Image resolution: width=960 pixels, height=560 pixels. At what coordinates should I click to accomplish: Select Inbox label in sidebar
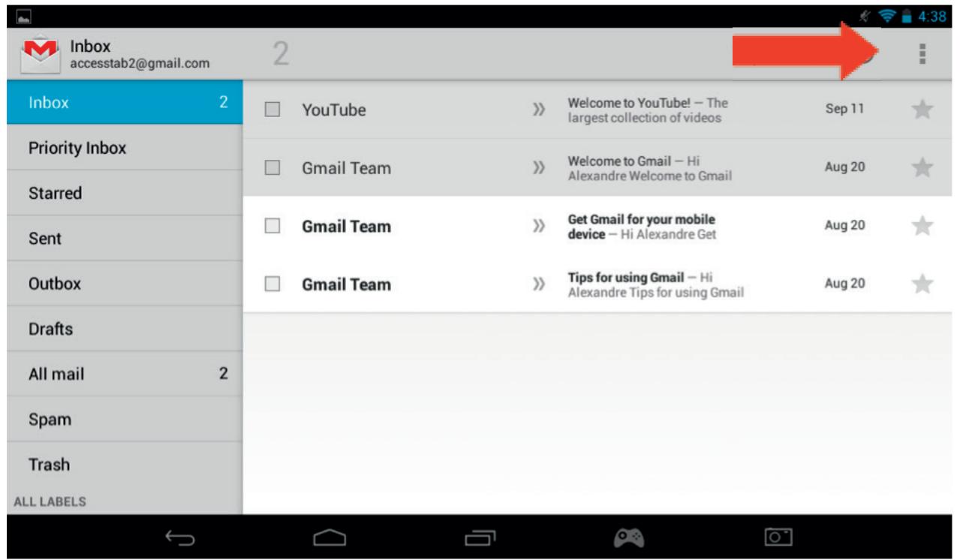click(124, 103)
